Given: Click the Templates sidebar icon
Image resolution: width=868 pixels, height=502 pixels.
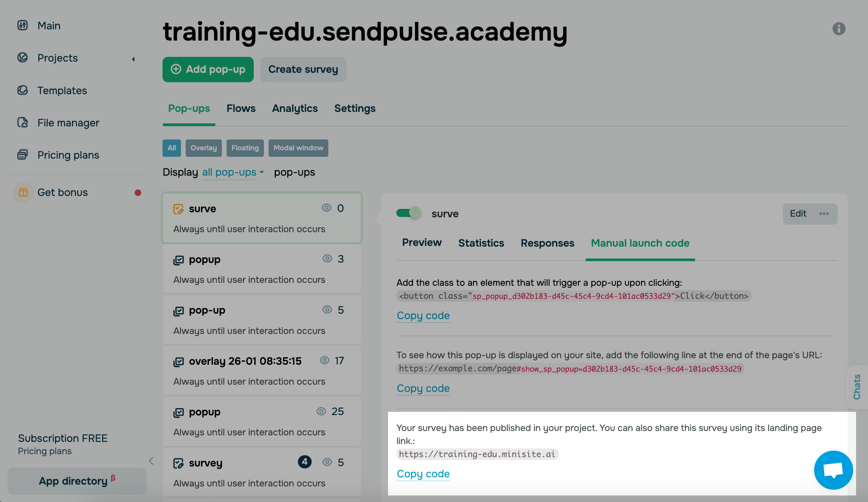Looking at the screenshot, I should pyautogui.click(x=22, y=90).
